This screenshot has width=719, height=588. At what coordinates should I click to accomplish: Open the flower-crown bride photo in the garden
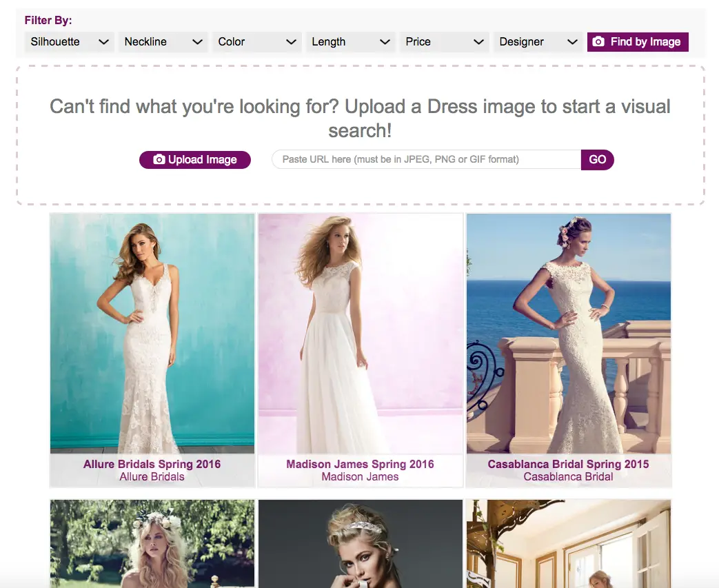click(x=152, y=544)
